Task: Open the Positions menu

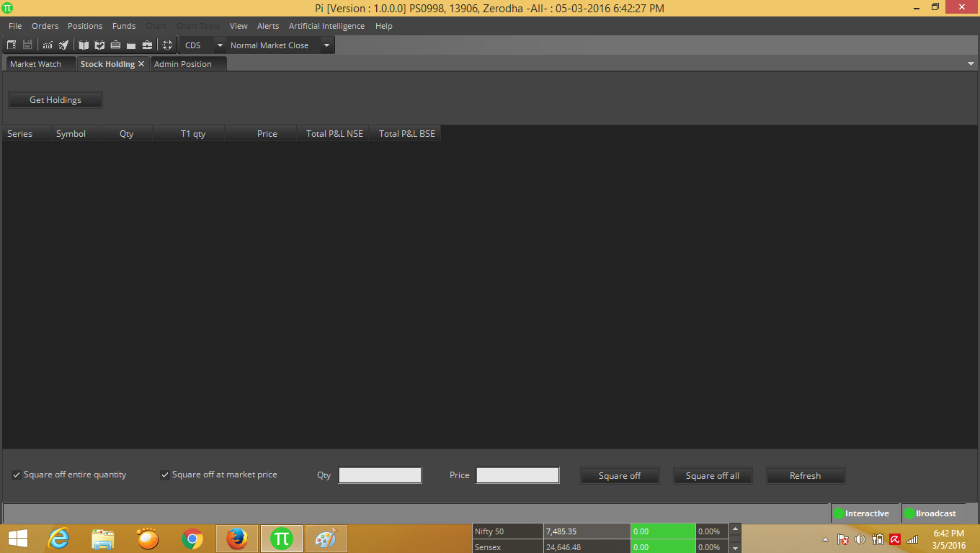Action: click(x=85, y=26)
